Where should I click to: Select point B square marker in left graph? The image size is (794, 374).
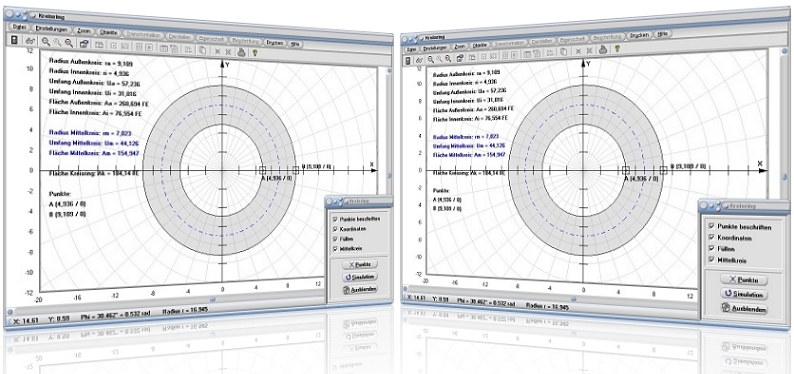coord(296,171)
